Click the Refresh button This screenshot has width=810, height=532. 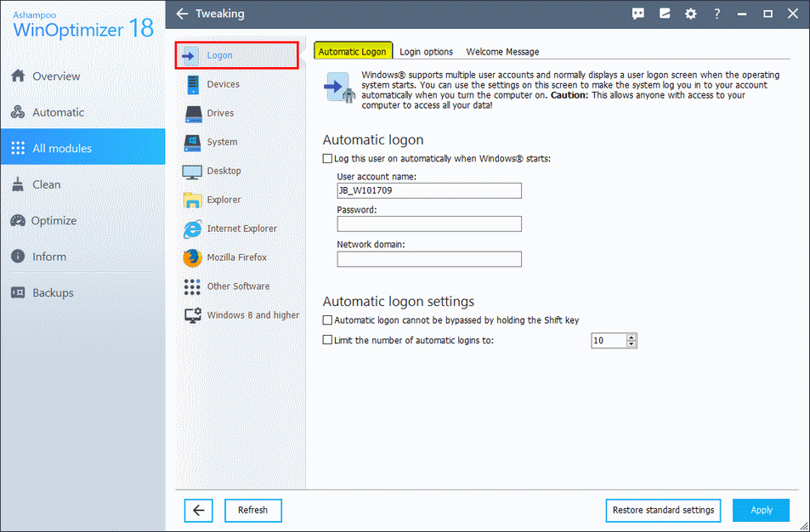coord(253,510)
